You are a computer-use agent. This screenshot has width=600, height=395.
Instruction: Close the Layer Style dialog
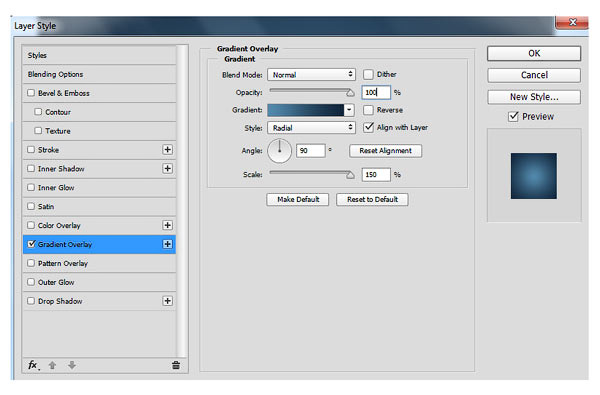(x=572, y=22)
